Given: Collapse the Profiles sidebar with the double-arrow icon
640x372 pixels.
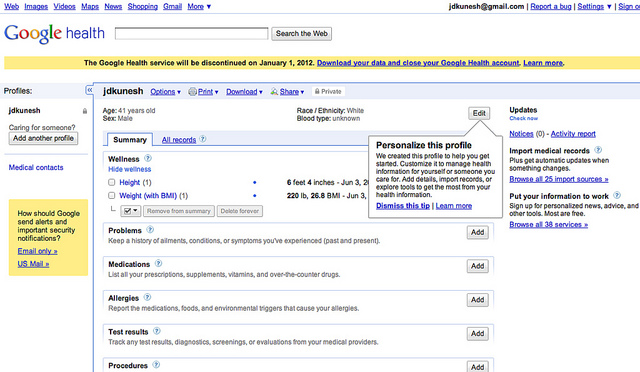Looking at the screenshot, I should (89, 90).
